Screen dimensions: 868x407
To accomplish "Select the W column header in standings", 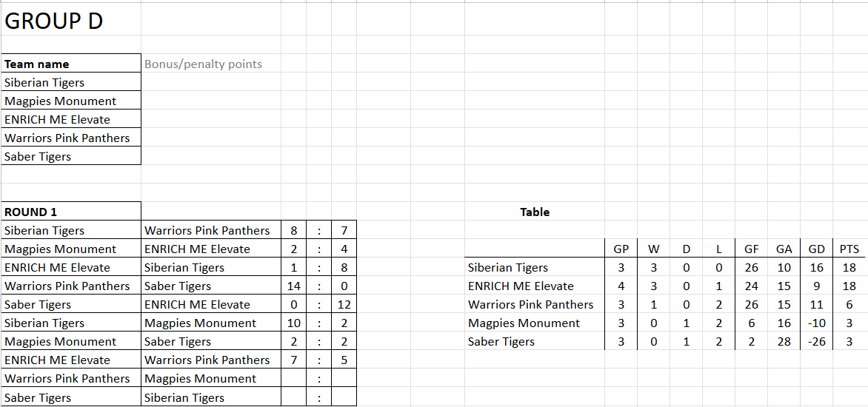I will 654,249.
